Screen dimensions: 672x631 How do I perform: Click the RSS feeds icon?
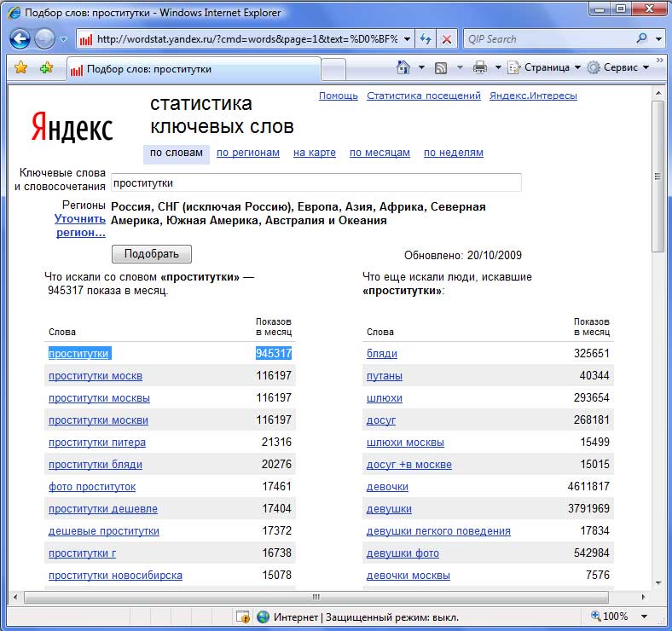[x=441, y=67]
